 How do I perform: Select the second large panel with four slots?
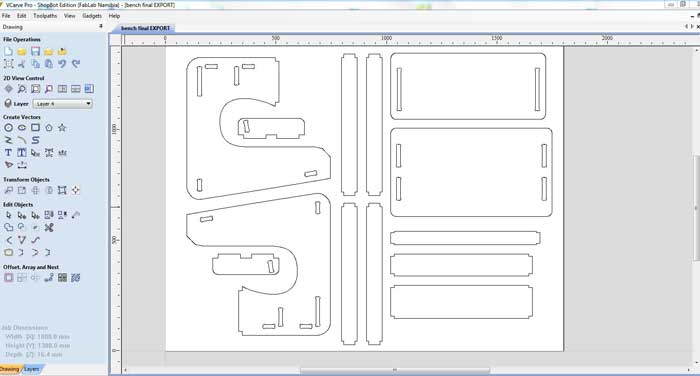pos(471,172)
